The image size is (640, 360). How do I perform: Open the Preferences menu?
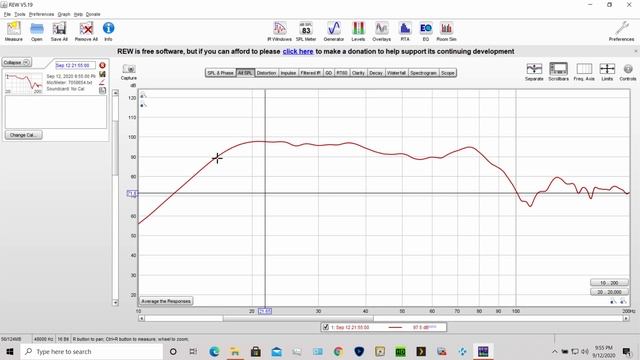[x=41, y=14]
